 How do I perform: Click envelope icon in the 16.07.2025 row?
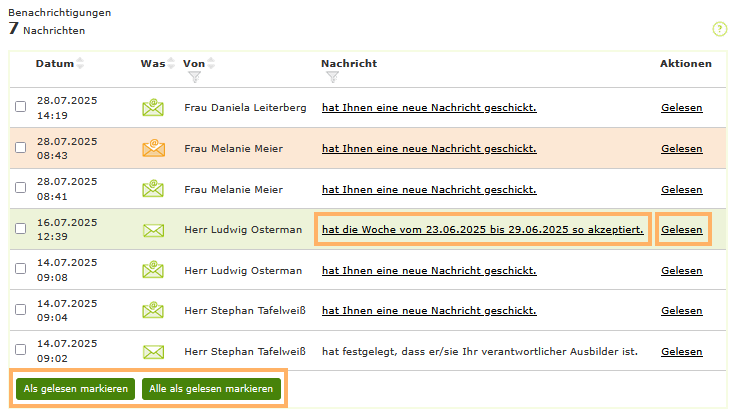click(153, 230)
